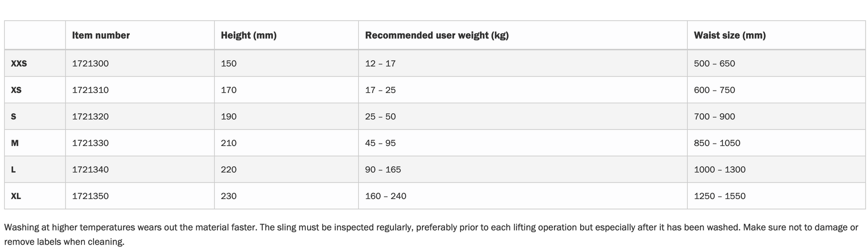Click item number 1721350
868x250 pixels.
coord(90,196)
